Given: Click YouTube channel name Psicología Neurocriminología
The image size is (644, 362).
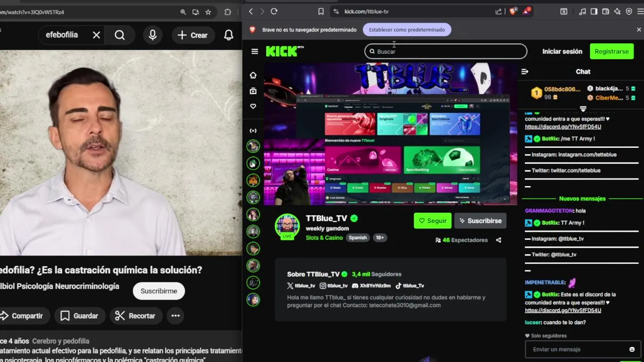Looking at the screenshot, I should (x=60, y=286).
